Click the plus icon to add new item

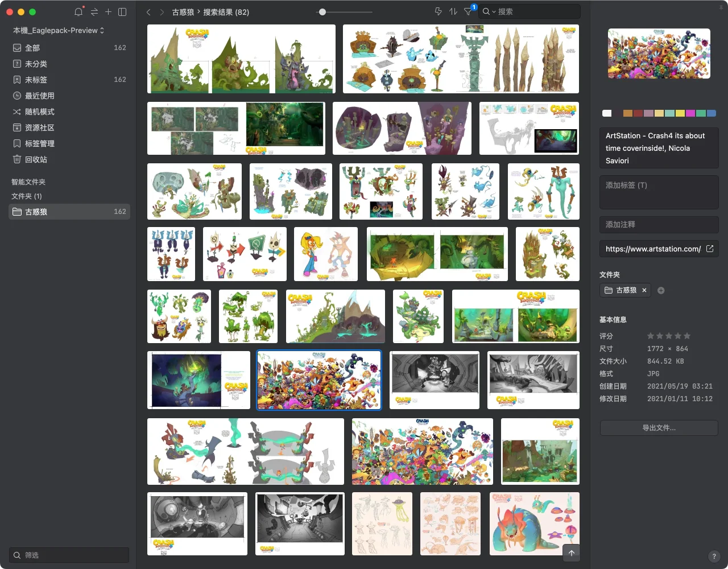(x=108, y=12)
